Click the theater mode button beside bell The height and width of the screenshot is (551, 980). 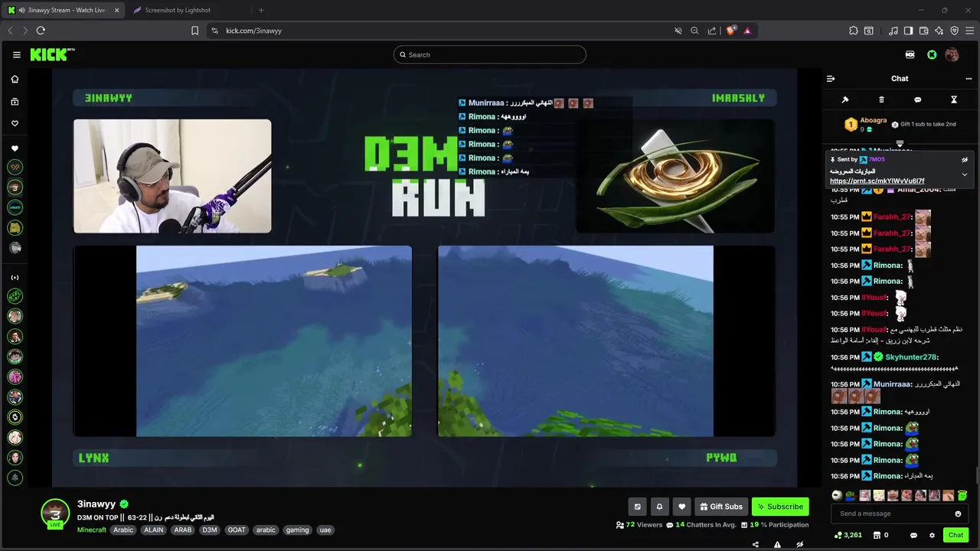tap(637, 507)
